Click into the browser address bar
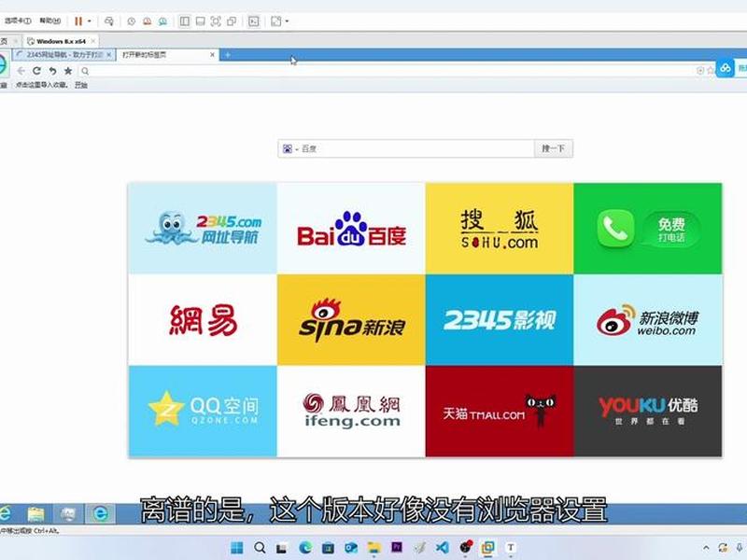Screen dimensions: 747x560 390,71
